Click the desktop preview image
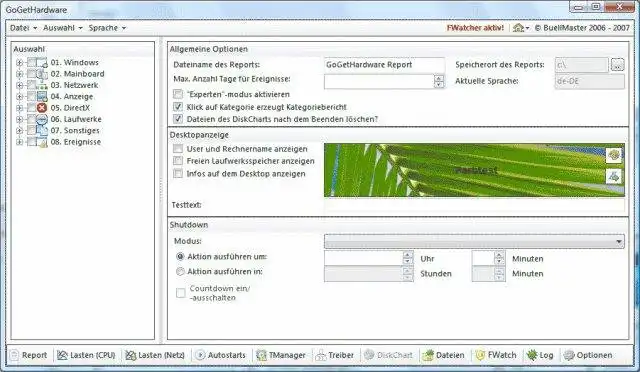640x372 pixels. click(474, 170)
